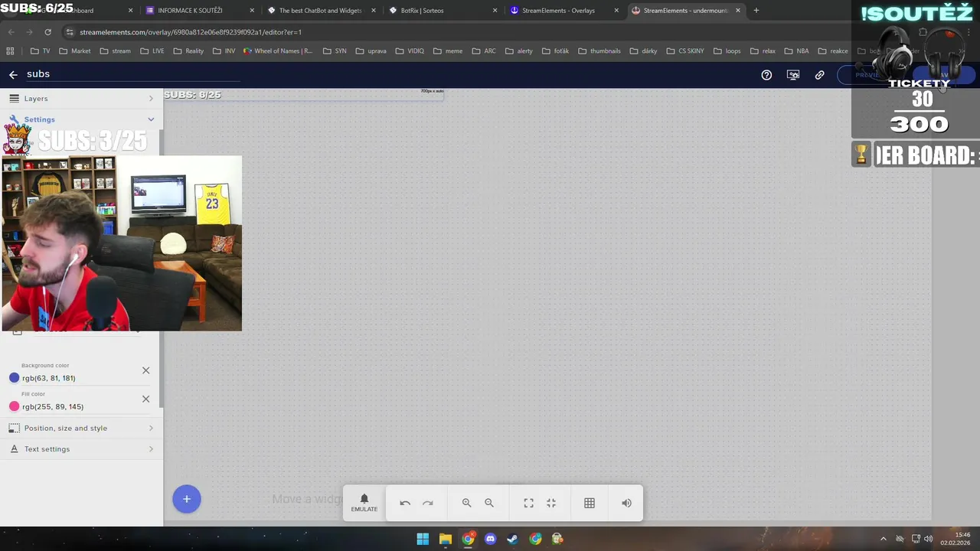Click the browser address bar URL
The width and height of the screenshot is (980, 551).
click(191, 32)
